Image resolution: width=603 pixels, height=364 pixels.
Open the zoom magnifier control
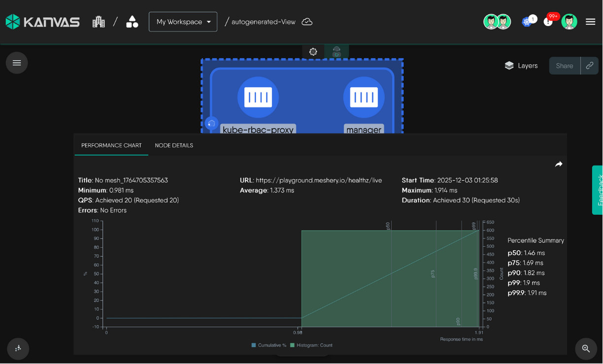coord(586,349)
